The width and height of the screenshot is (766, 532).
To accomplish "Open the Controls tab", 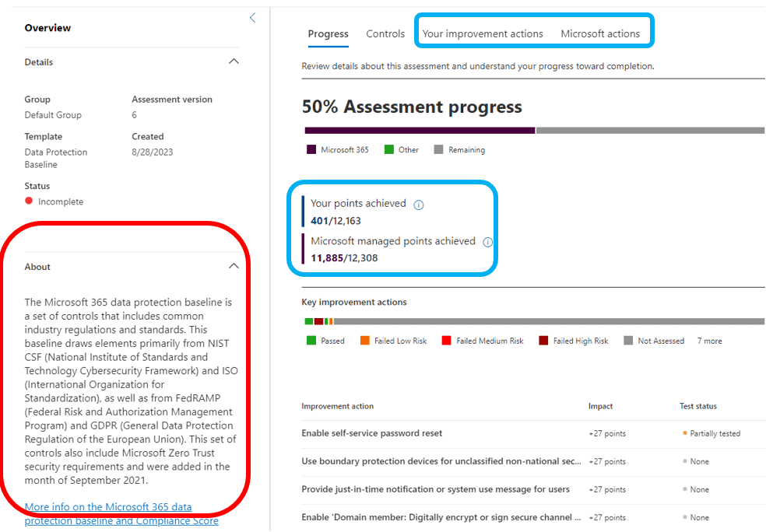I will coord(385,33).
